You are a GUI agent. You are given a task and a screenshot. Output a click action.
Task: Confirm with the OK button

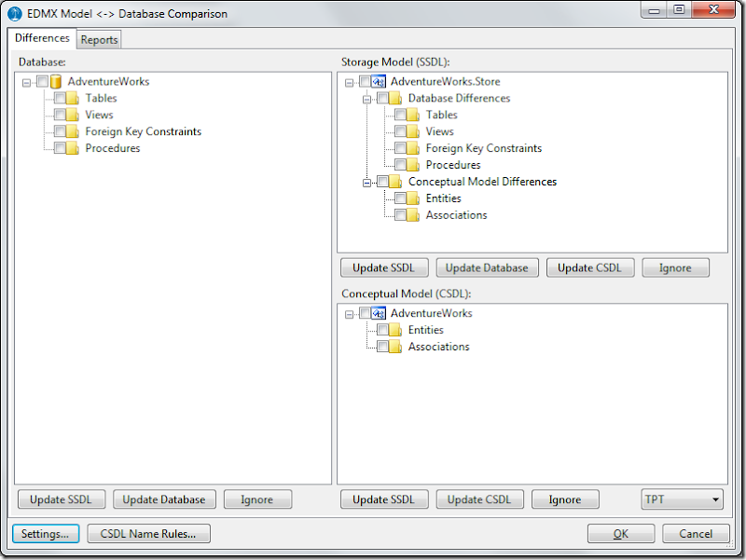coord(621,534)
